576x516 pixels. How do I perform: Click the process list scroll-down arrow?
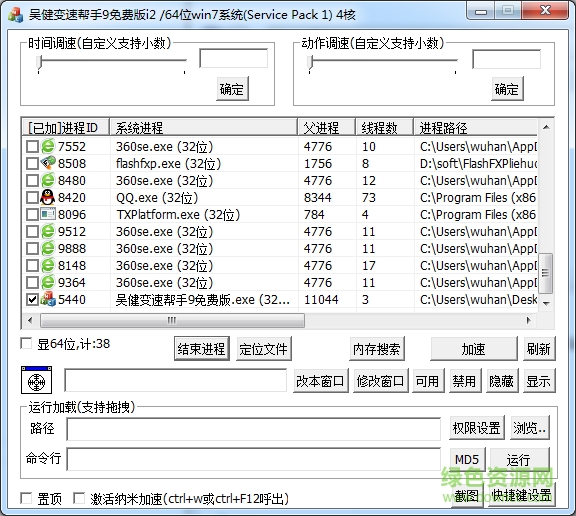point(546,303)
